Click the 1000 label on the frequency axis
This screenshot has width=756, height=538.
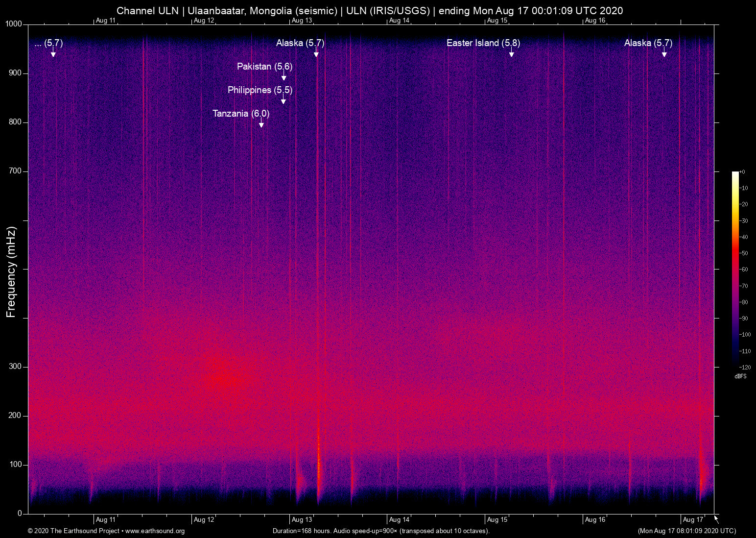click(x=13, y=24)
